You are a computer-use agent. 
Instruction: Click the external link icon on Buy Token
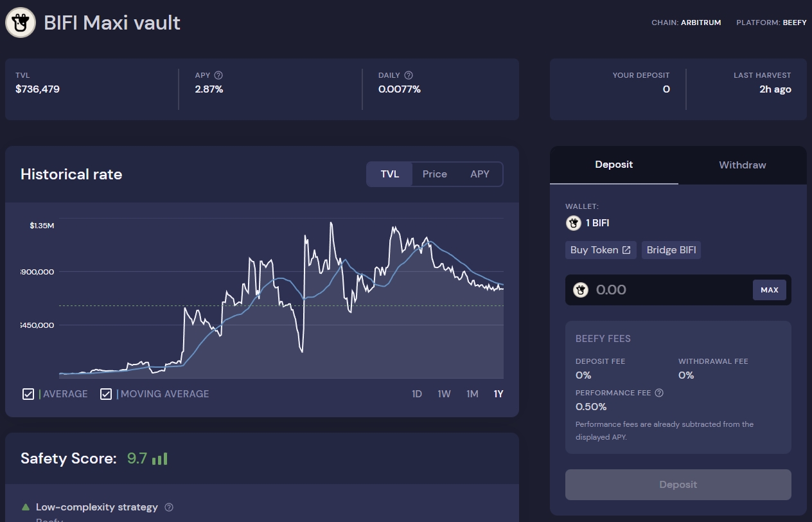626,250
